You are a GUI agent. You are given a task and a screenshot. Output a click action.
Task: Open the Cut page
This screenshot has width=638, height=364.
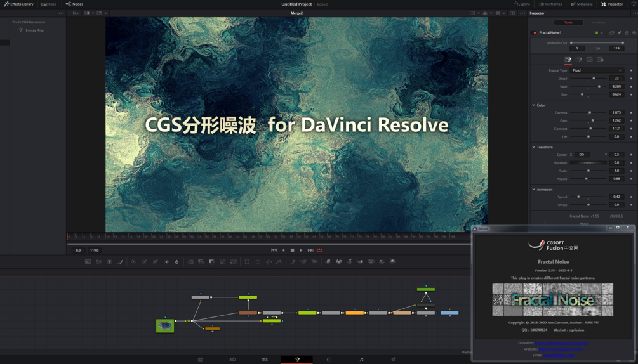(x=232, y=360)
